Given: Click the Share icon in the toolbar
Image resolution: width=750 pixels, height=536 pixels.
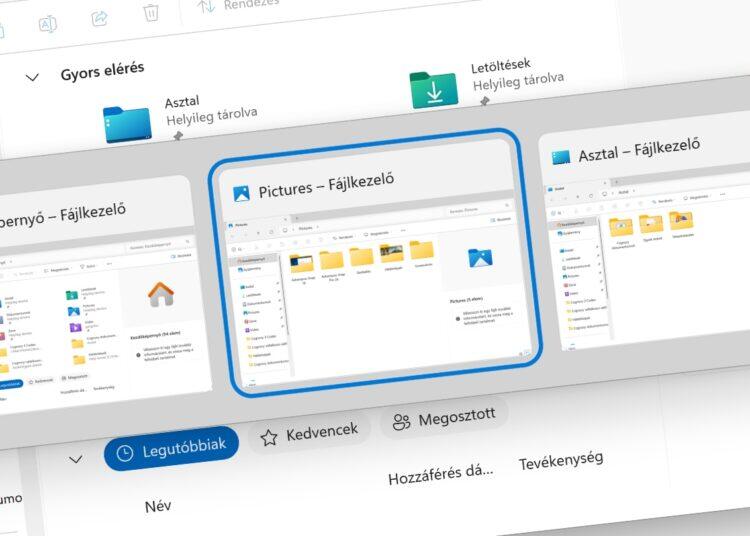Looking at the screenshot, I should click(x=99, y=18).
